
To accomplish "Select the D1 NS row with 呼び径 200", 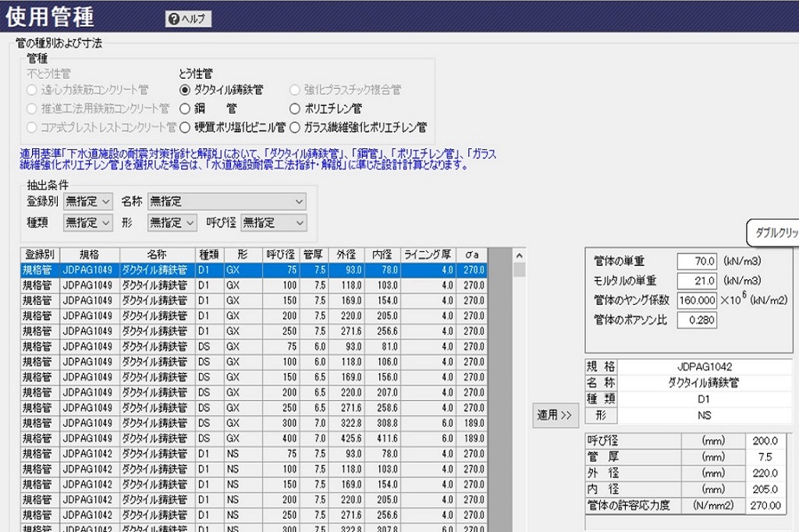I will coord(254,499).
